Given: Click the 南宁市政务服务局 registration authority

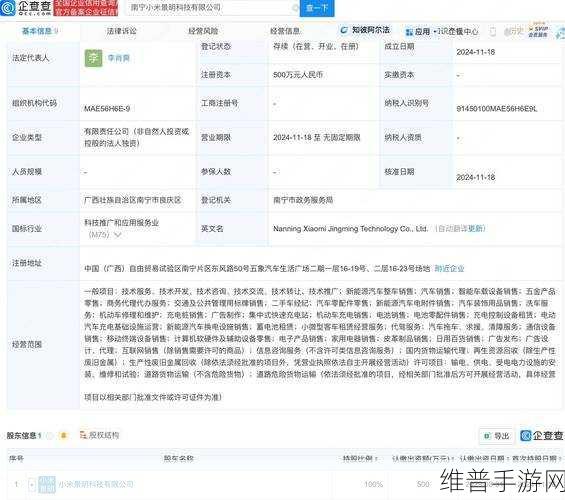Looking at the screenshot, I should point(303,200).
